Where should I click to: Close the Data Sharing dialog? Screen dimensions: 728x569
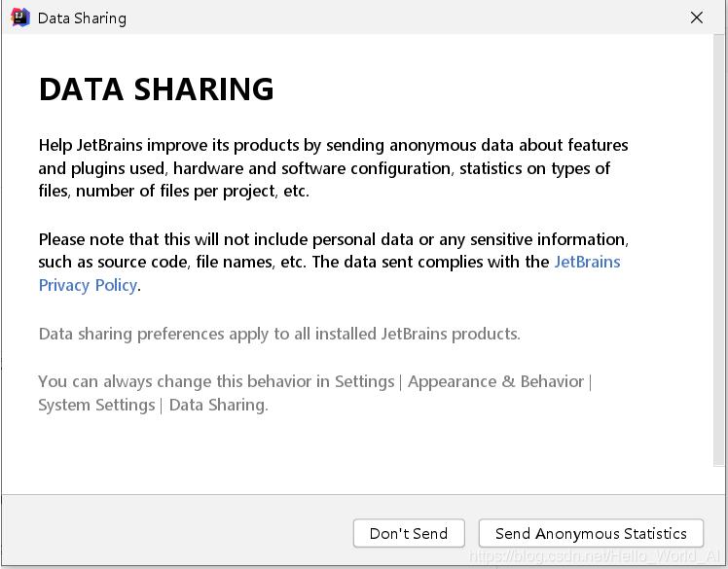[697, 18]
